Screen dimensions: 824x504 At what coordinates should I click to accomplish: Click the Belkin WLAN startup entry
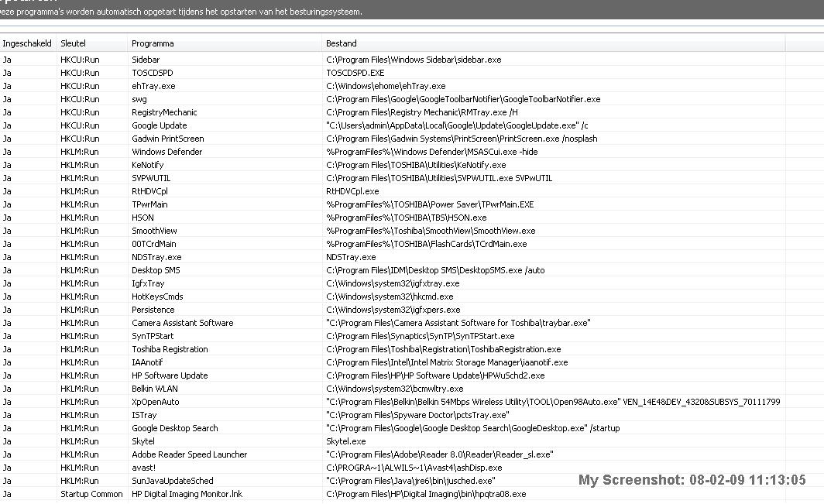coord(155,389)
